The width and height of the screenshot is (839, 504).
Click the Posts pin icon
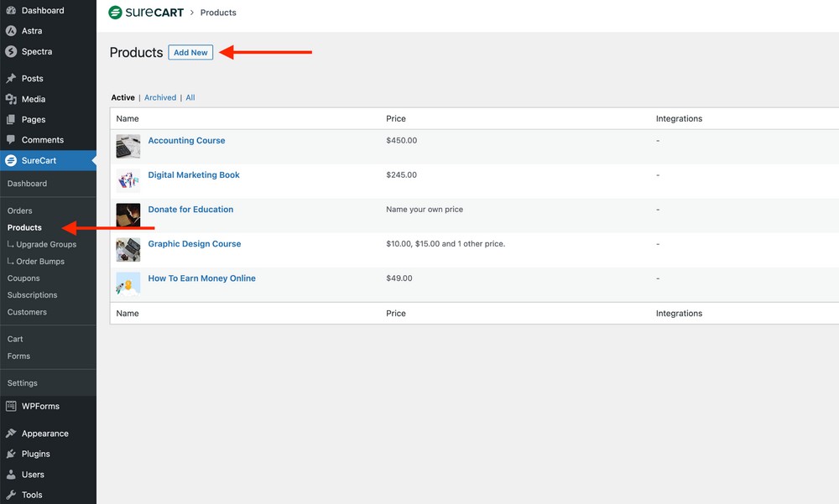pos(11,79)
